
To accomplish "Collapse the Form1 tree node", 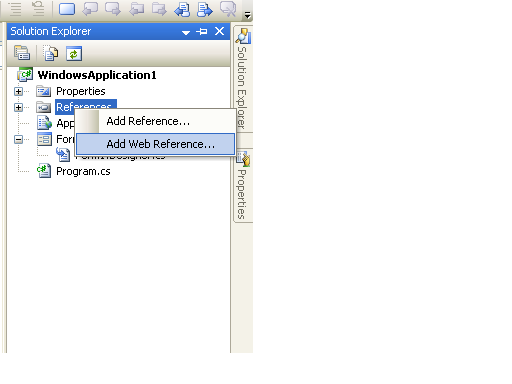I will (18, 139).
